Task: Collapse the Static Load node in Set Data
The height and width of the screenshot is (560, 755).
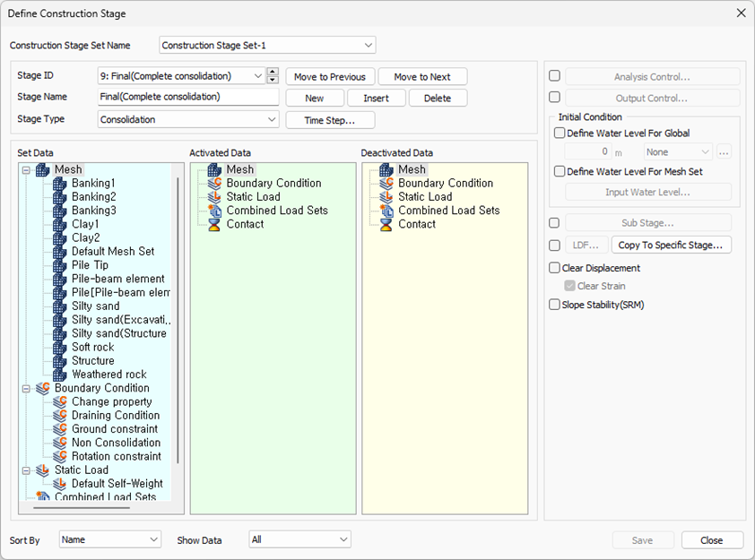Action: pos(26,470)
